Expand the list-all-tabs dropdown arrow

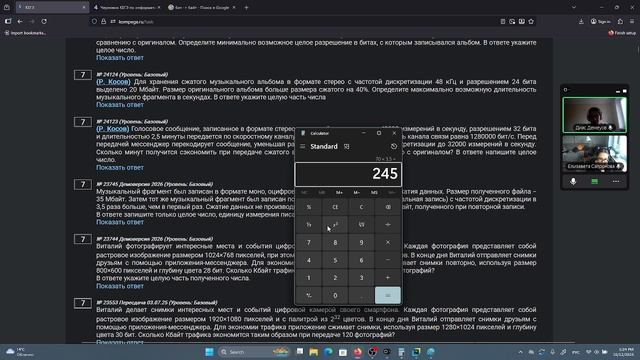tap(574, 7)
